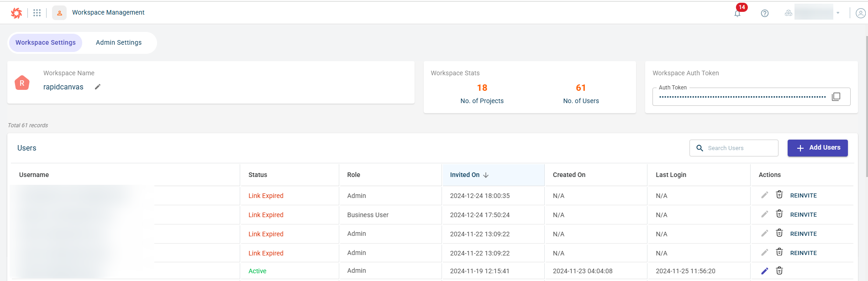Click the Auth Token field
The width and height of the screenshot is (868, 281).
point(742,97)
